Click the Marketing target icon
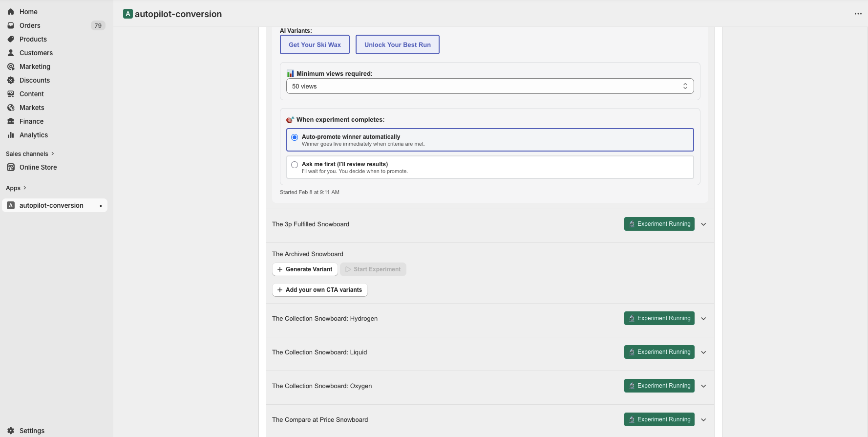Image resolution: width=868 pixels, height=437 pixels. pyautogui.click(x=11, y=66)
